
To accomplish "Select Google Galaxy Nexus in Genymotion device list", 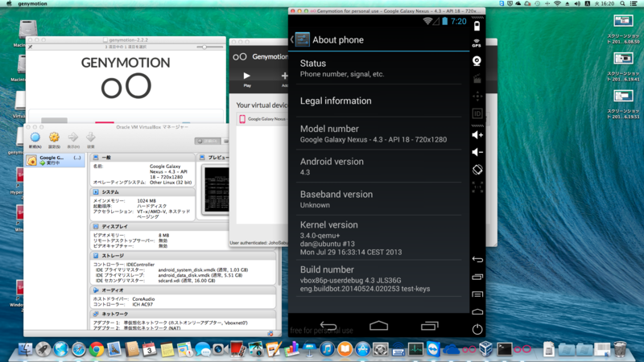I will point(263,119).
